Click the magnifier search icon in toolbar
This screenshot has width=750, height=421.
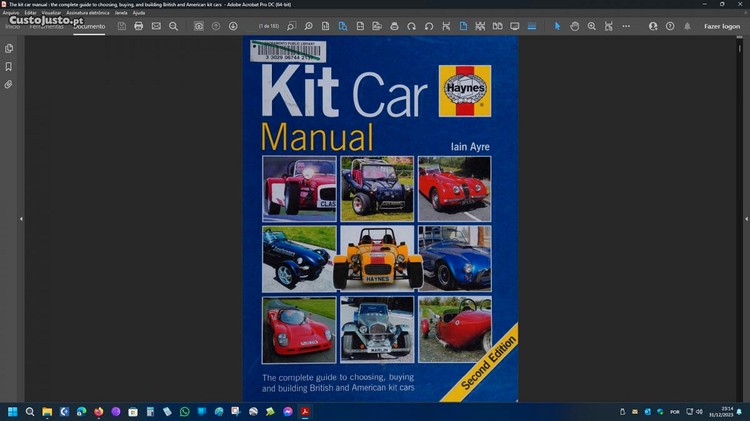173,26
